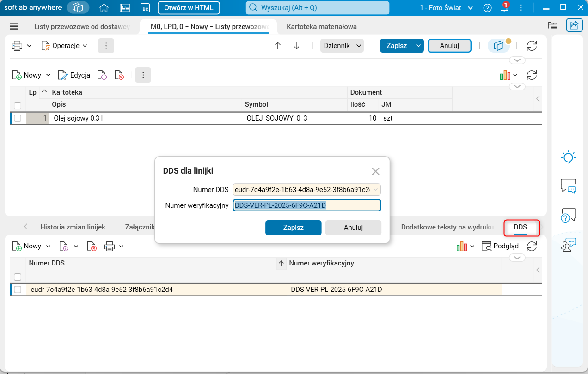The image size is (588, 374).
Task: Go to previous document with up arrow
Action: tap(278, 46)
